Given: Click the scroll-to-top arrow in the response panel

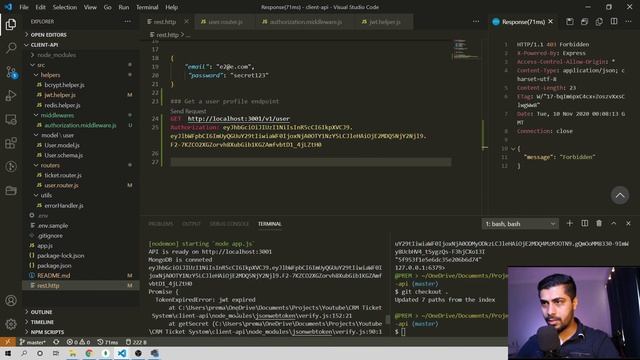Looking at the screenshot, I should (620, 195).
